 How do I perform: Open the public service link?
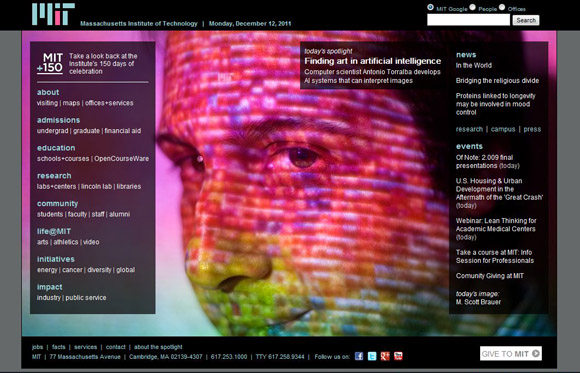click(86, 298)
